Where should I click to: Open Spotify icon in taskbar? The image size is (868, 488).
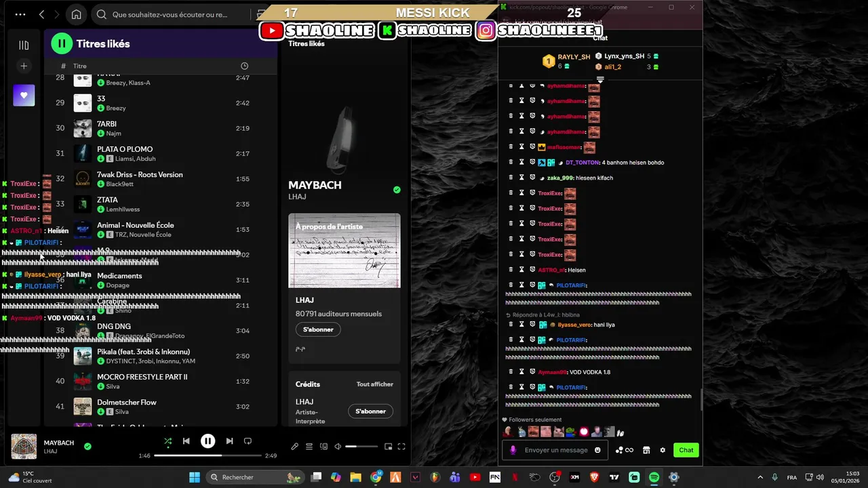coord(654,477)
